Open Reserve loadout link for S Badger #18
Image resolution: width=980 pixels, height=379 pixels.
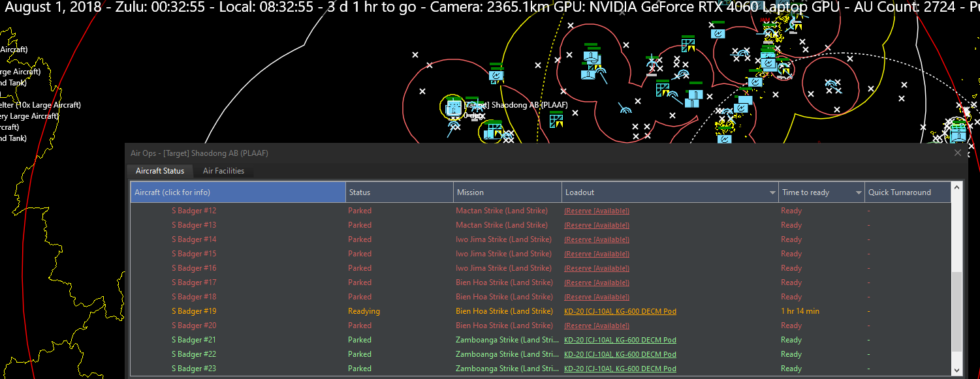click(597, 297)
